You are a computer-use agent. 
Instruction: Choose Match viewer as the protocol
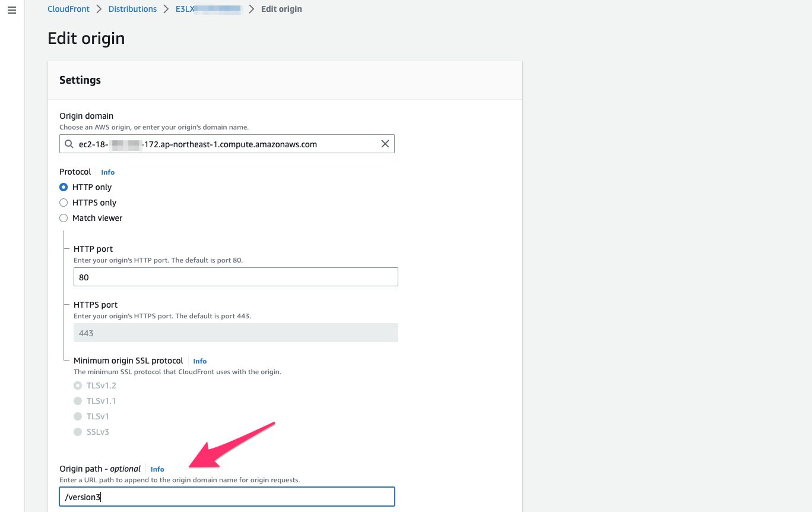pyautogui.click(x=64, y=218)
